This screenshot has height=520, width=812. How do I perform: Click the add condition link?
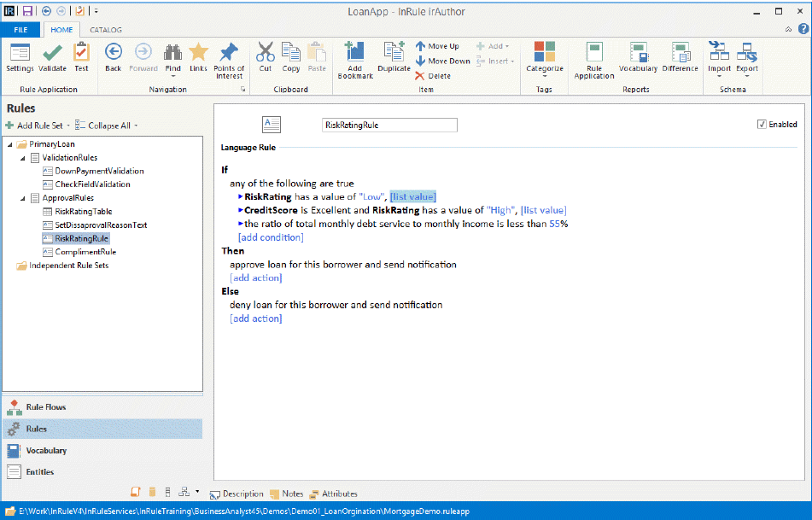(x=270, y=237)
